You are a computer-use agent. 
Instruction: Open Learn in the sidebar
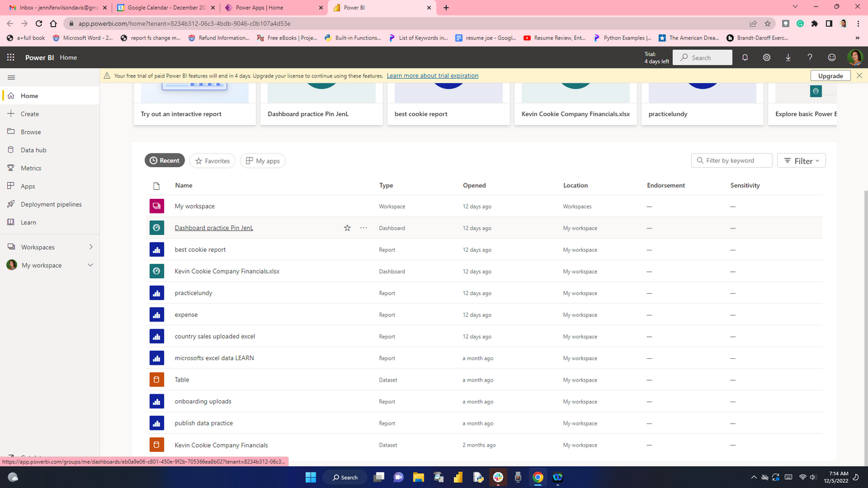coord(50,222)
